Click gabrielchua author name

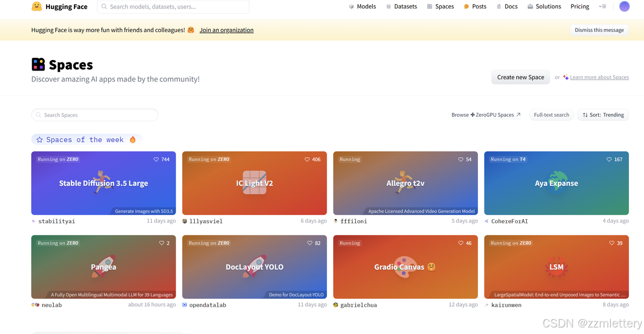coord(359,305)
